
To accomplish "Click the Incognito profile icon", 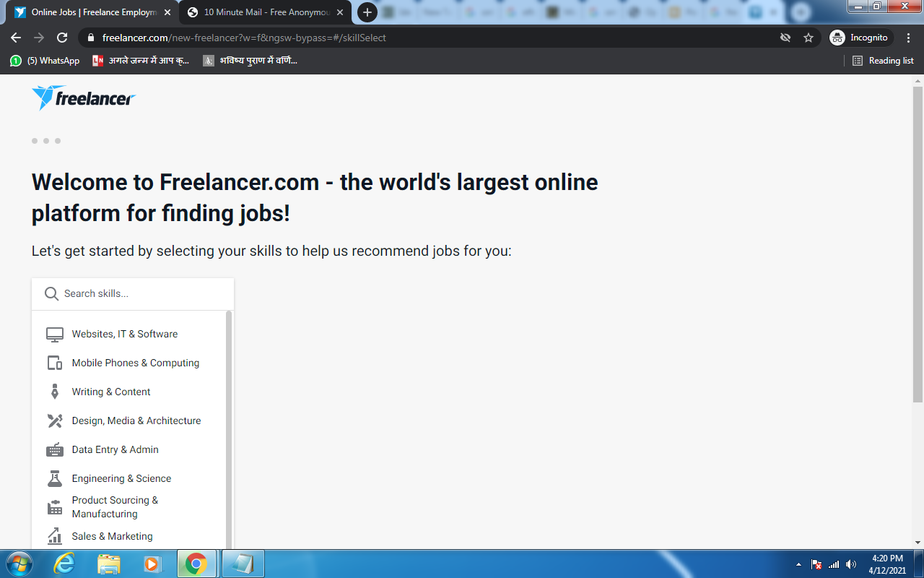I will [837, 38].
